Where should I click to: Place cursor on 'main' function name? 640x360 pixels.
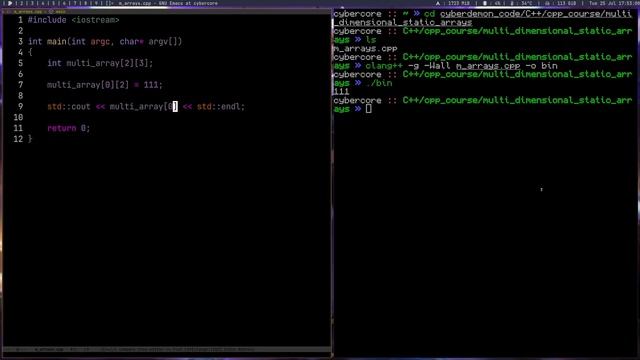coord(56,42)
